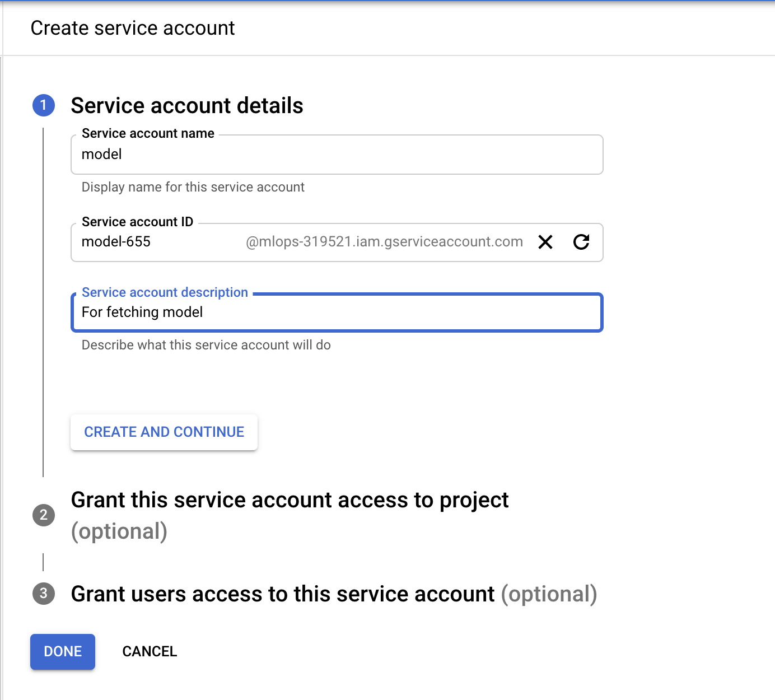Click the Service account description label

(x=165, y=292)
